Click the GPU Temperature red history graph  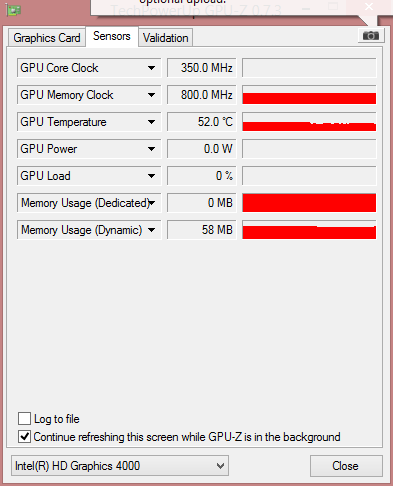pyautogui.click(x=309, y=122)
